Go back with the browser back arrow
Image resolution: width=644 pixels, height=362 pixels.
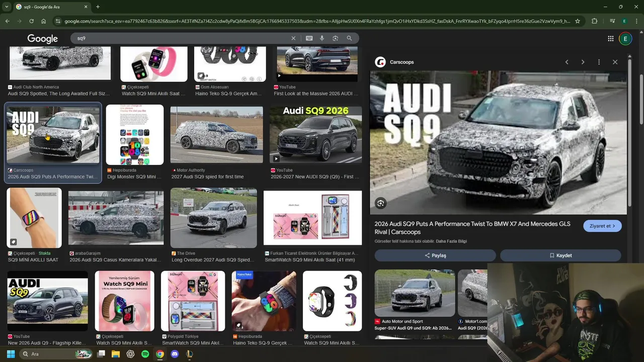[7, 21]
